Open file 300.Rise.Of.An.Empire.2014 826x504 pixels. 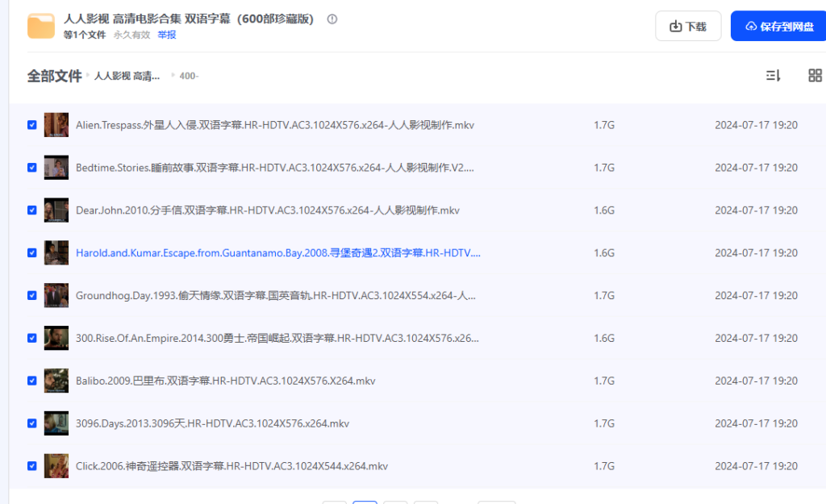pyautogui.click(x=277, y=338)
